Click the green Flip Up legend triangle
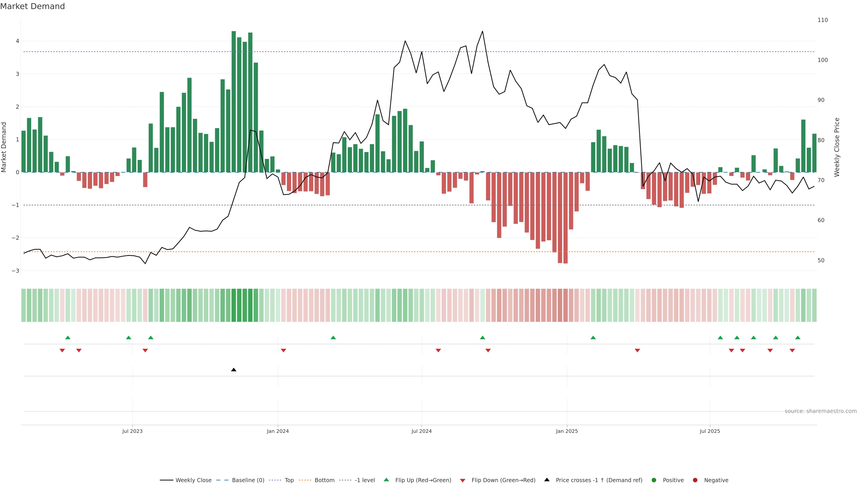This screenshot has height=488, width=868. (x=386, y=480)
